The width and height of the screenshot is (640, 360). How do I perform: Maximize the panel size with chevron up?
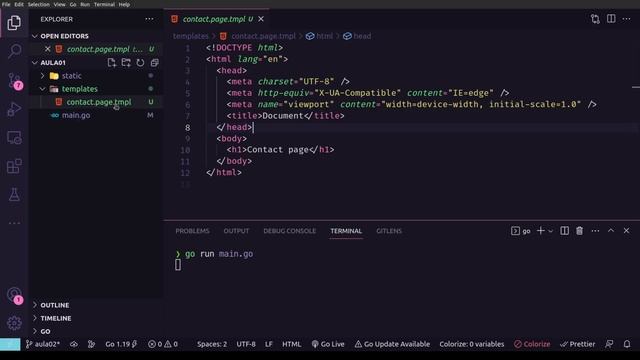click(611, 231)
